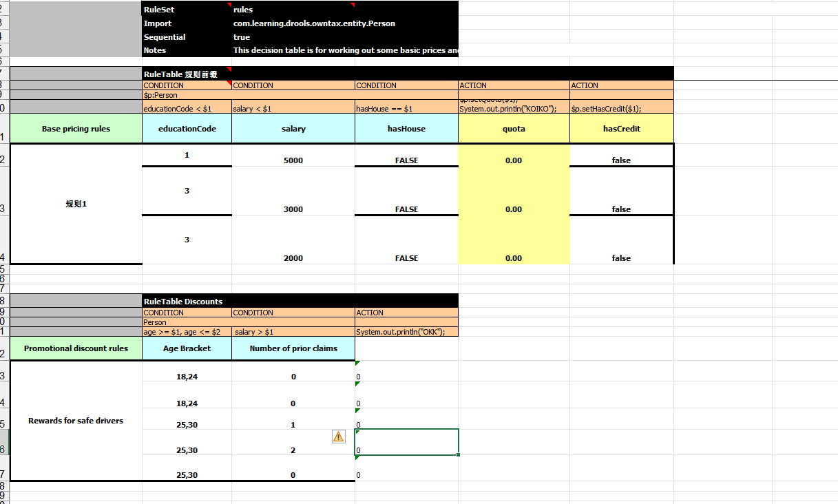The image size is (838, 504).
Task: Select the $p.setHasCredit($1); cell
Action: 621,108
